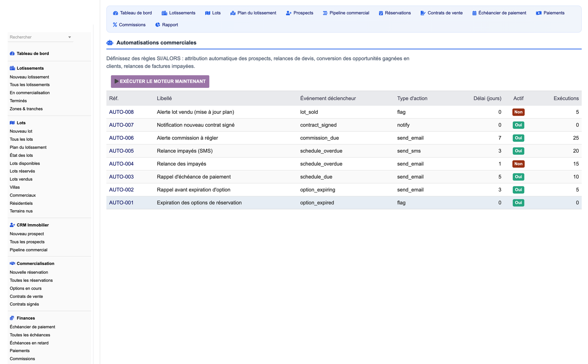This screenshot has width=588, height=364.
Task: Click 'commission_due' trigger cell
Action: 319,138
